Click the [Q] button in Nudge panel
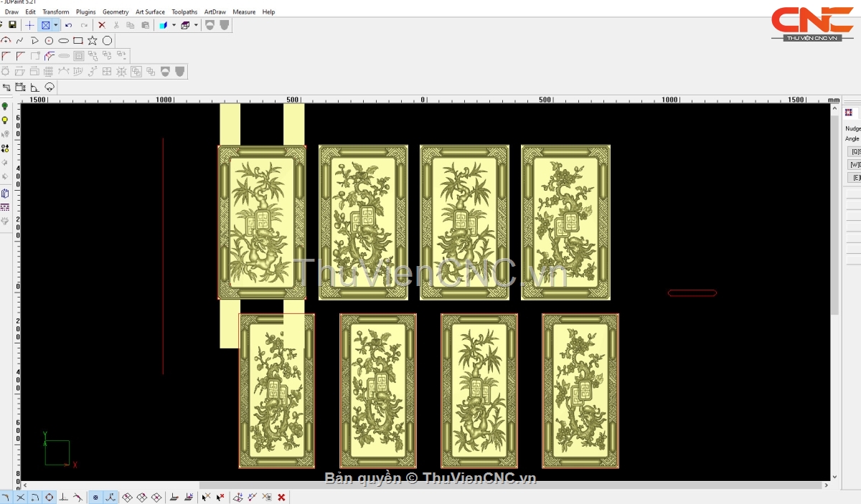This screenshot has height=504, width=861. click(855, 151)
